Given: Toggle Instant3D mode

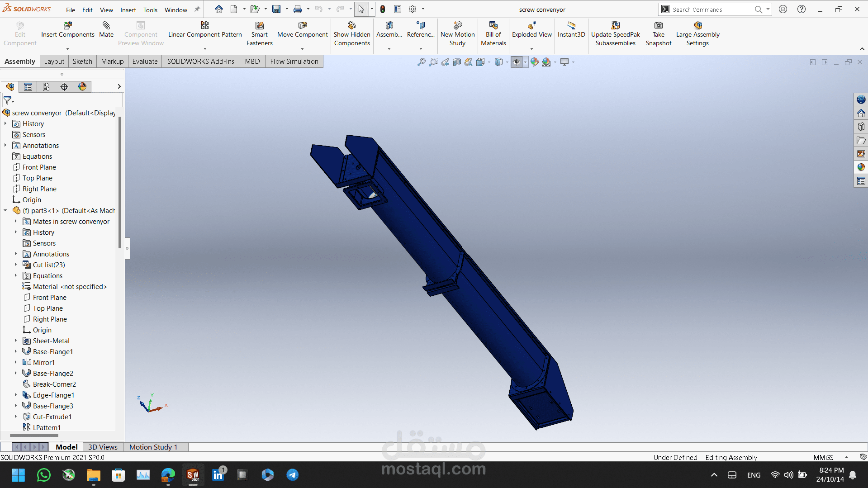Looking at the screenshot, I should tap(571, 30).
